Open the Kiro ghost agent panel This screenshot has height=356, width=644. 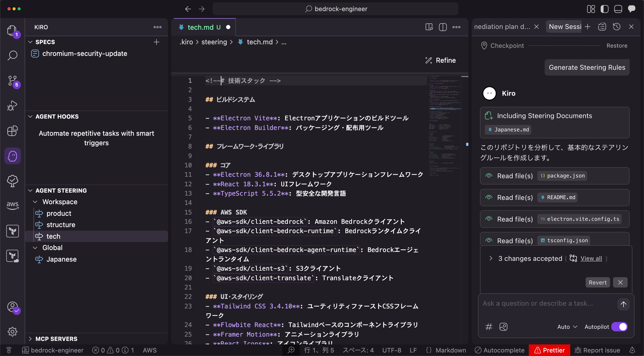(12, 156)
